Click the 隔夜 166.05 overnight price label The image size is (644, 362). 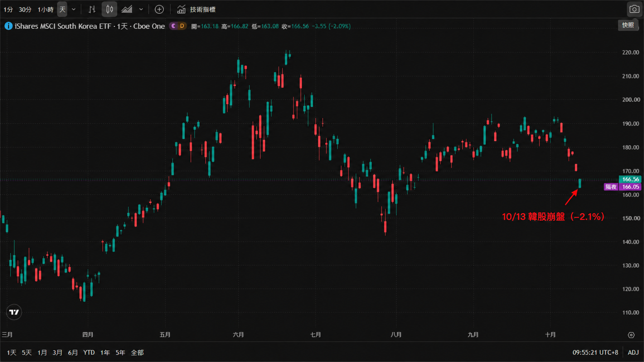click(623, 187)
